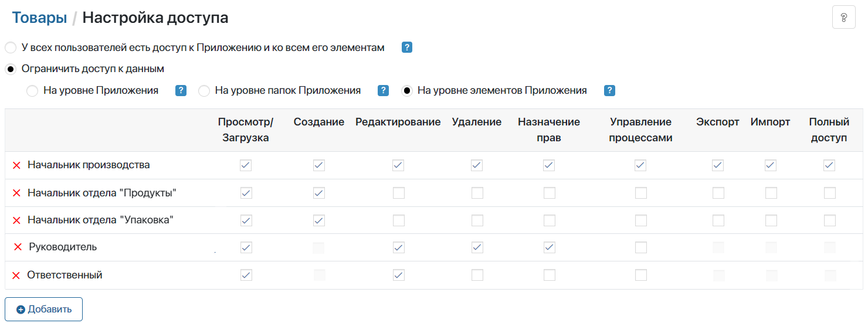Open help for "На уровне элементов Приложения"
This screenshot has height=323, width=868.
click(609, 91)
